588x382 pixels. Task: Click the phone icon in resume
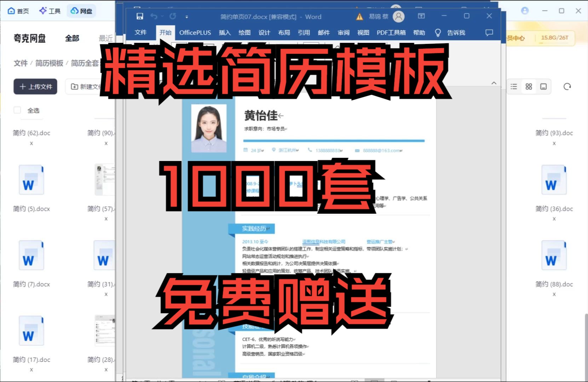[x=310, y=150]
